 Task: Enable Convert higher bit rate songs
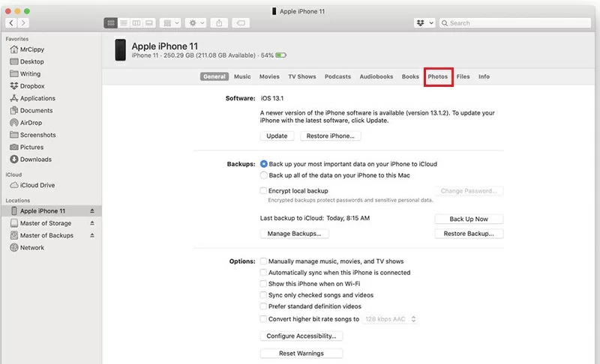(x=263, y=319)
